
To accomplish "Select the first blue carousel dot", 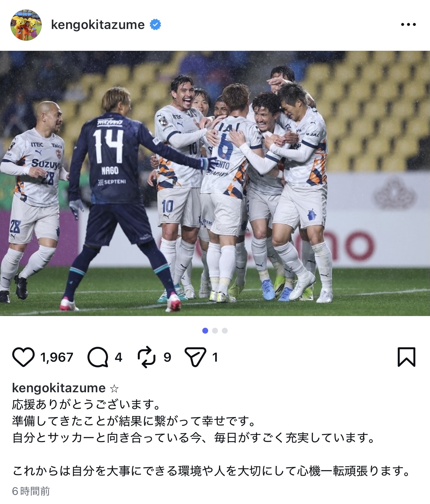I will tap(205, 331).
